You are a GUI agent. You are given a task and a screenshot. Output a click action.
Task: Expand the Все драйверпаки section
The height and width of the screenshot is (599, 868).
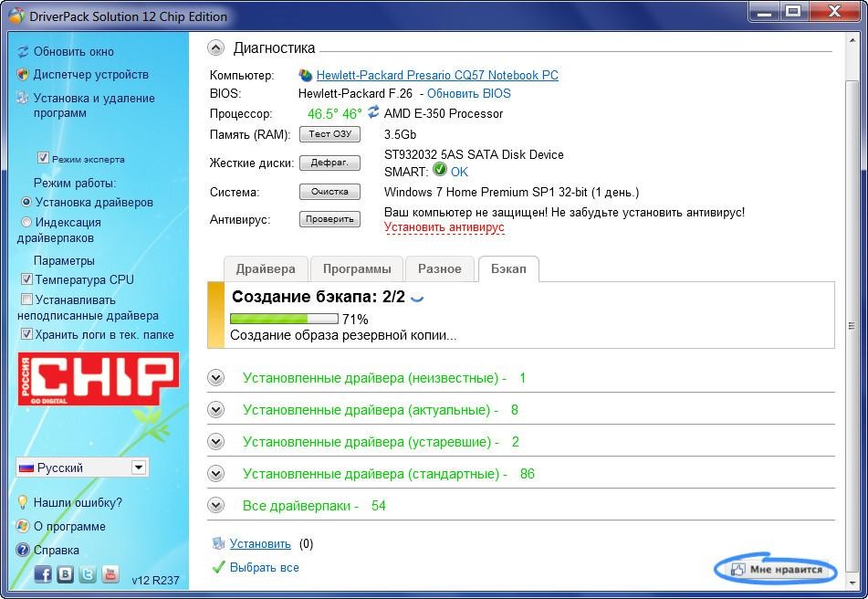216,506
